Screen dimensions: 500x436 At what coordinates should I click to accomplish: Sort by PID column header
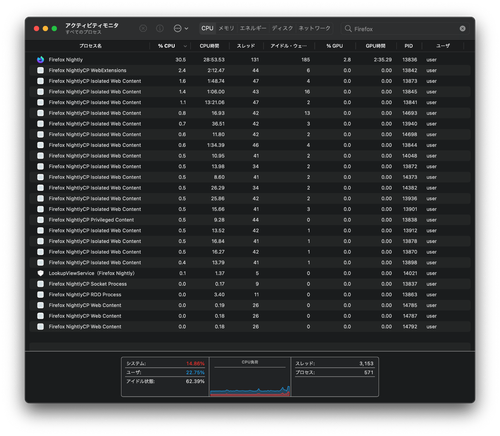[409, 46]
